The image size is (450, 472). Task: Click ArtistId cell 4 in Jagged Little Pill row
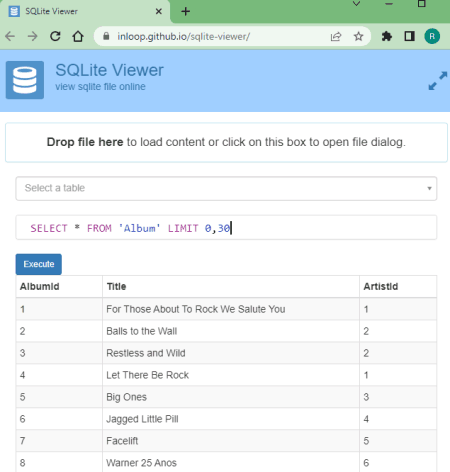pos(398,419)
